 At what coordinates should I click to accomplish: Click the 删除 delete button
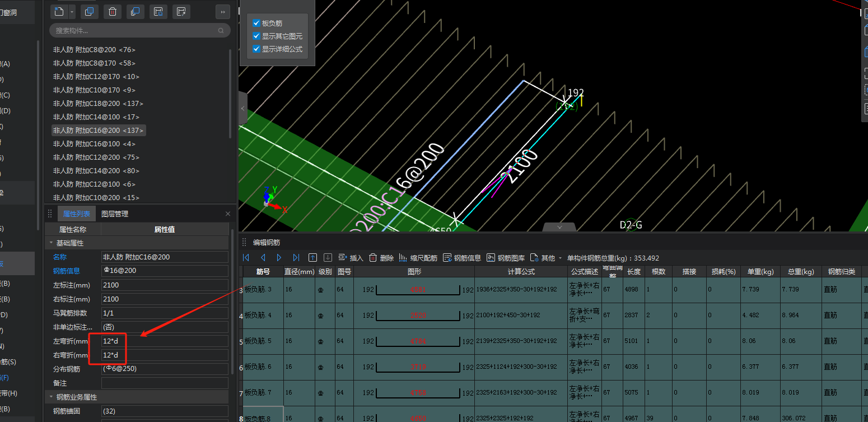pos(381,258)
